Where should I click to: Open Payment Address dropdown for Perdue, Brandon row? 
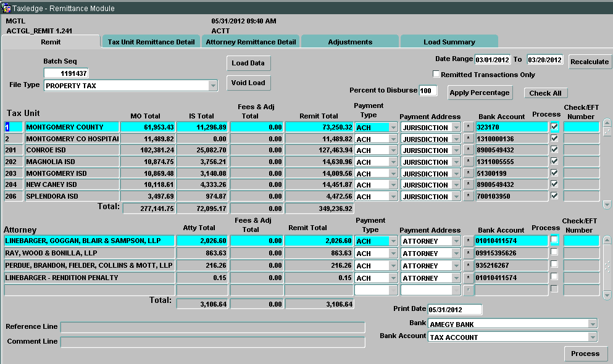click(x=456, y=265)
